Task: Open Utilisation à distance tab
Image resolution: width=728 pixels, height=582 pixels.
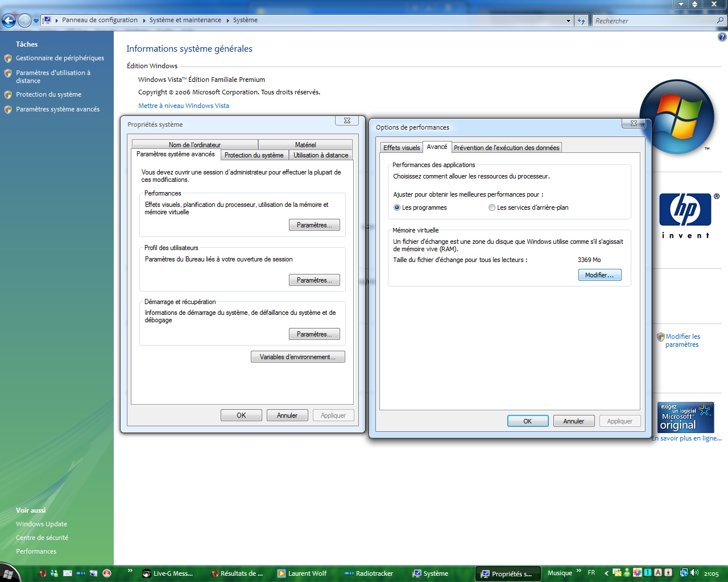Action: [321, 155]
